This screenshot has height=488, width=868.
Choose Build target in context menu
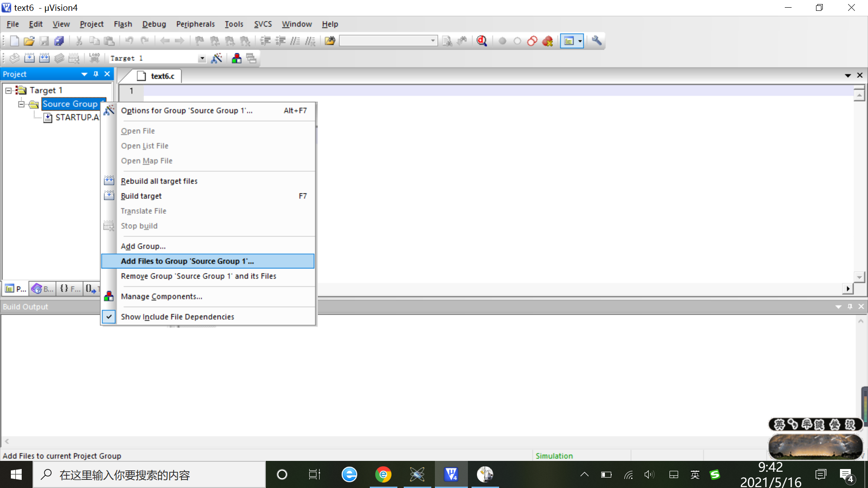coord(141,196)
